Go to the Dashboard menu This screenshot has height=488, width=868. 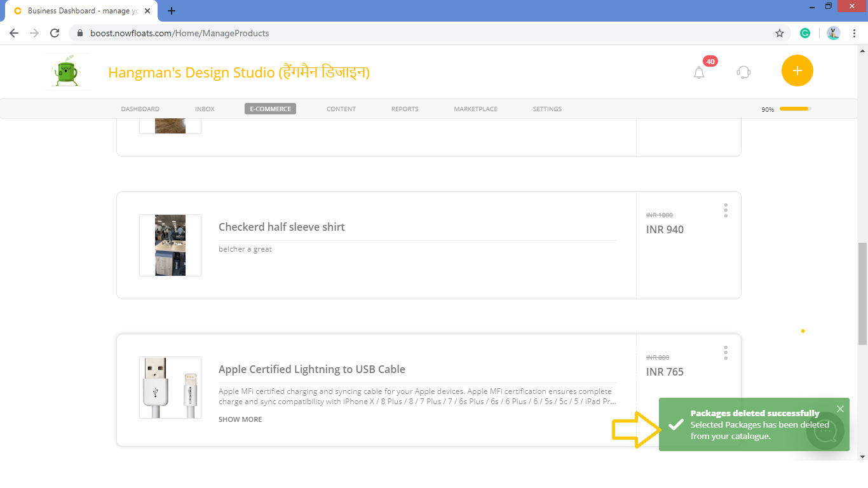(140, 109)
